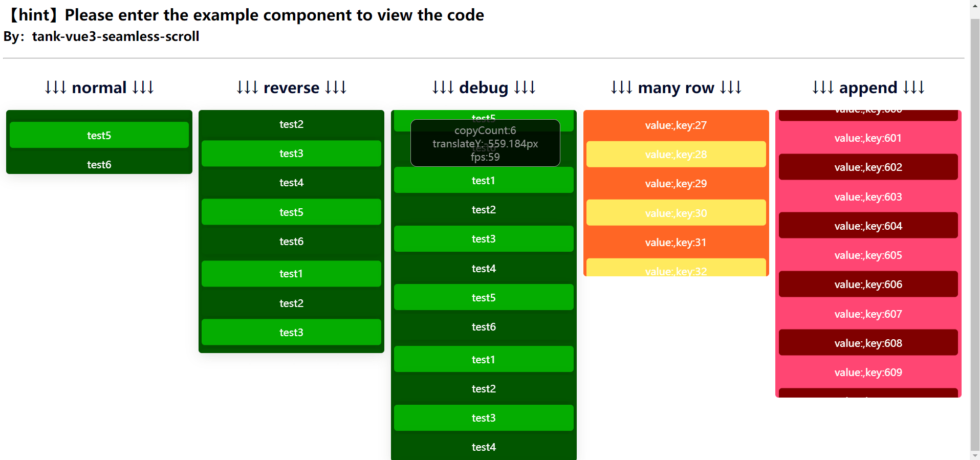Click value:,key:27 in many row list
The image size is (980, 460).
pos(676,125)
